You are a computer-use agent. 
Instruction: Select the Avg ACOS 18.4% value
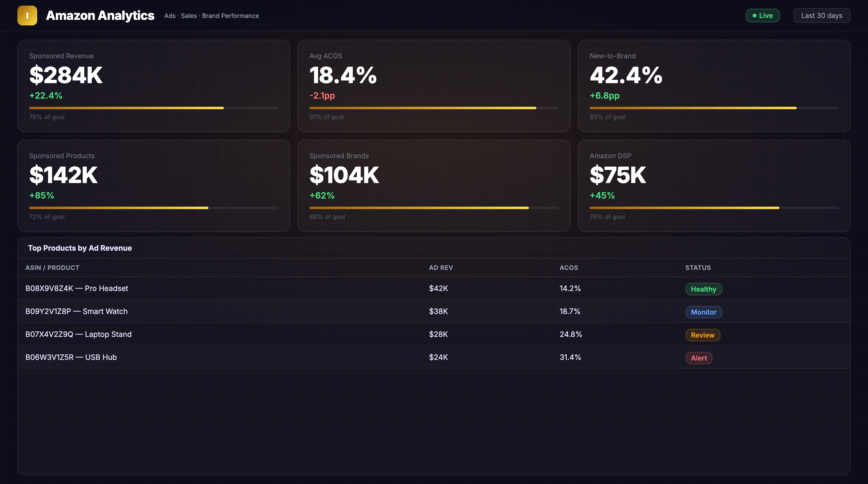tap(343, 75)
